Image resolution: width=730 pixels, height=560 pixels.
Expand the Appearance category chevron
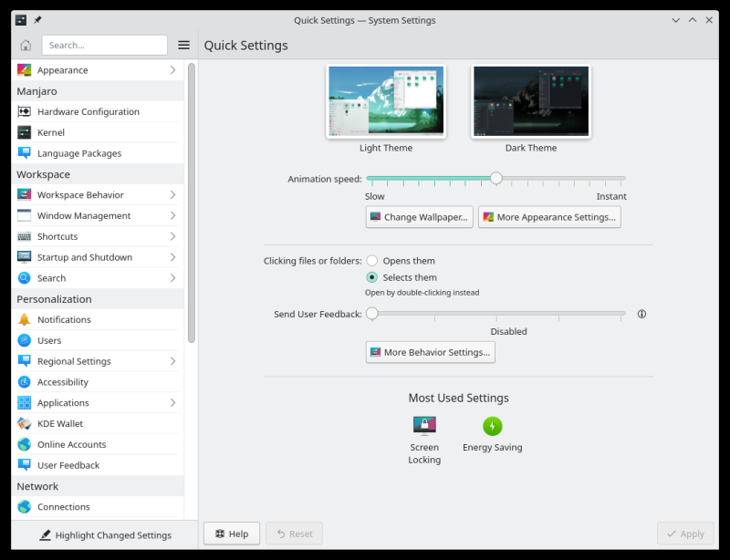pyautogui.click(x=172, y=70)
